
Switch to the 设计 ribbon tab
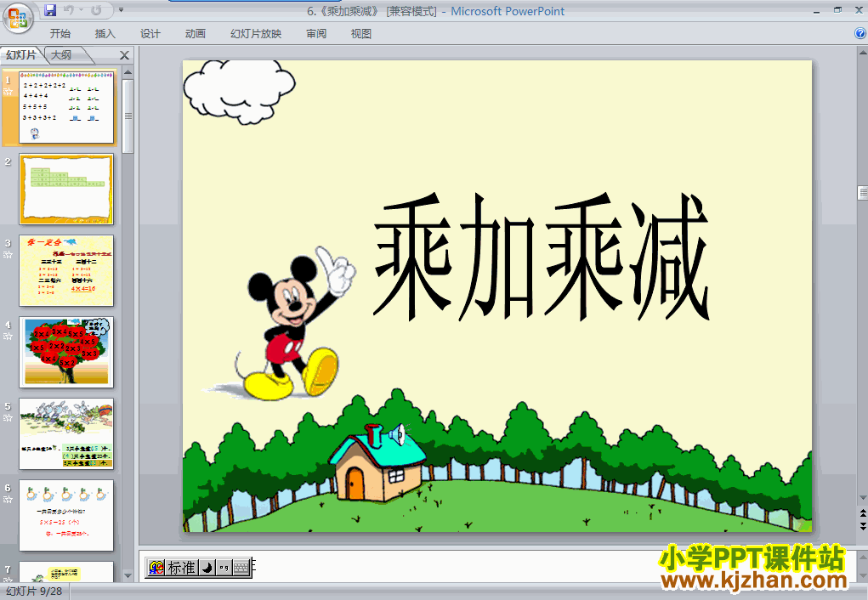click(150, 34)
